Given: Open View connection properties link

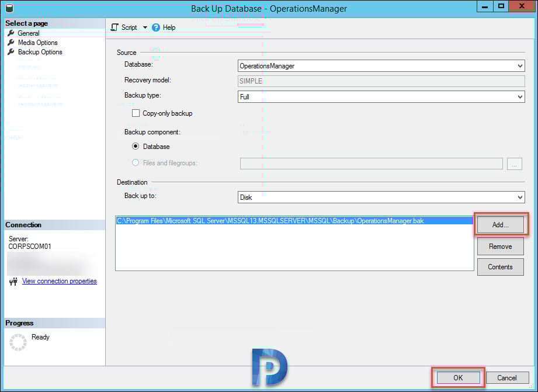Looking at the screenshot, I should pos(60,281).
